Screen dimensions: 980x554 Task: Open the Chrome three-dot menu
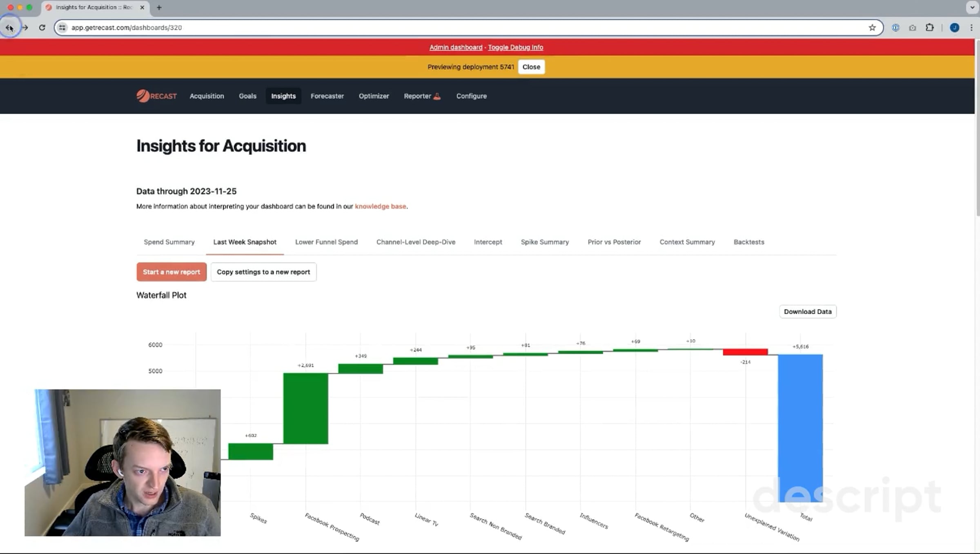pos(971,27)
